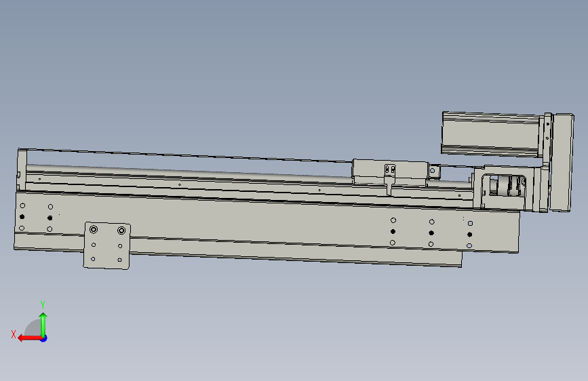Select the left end plate of the actuator

22,169
